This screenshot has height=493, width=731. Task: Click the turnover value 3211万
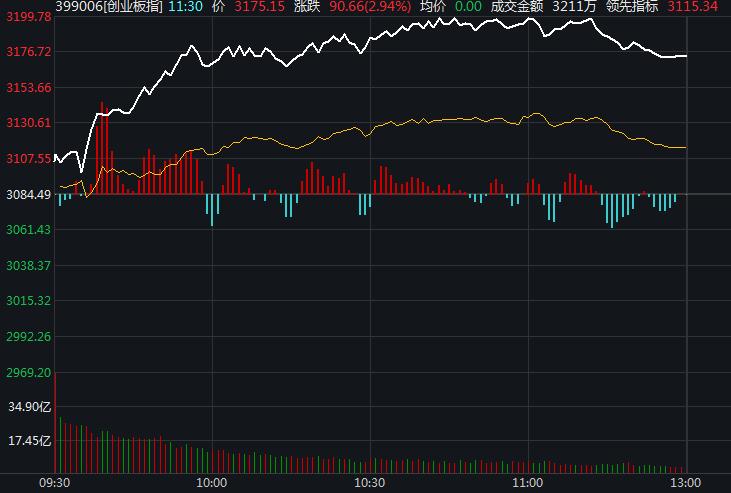(574, 6)
